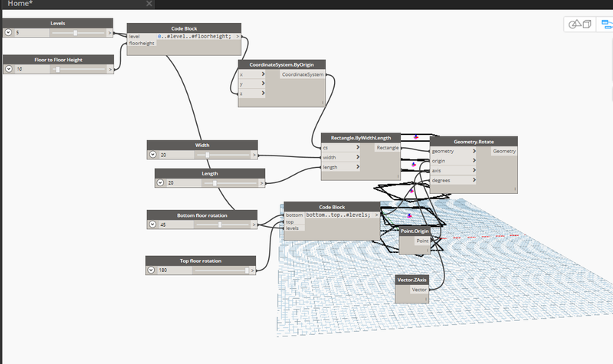
Task: Click the Top floor rotation value 180
Action: (175, 271)
